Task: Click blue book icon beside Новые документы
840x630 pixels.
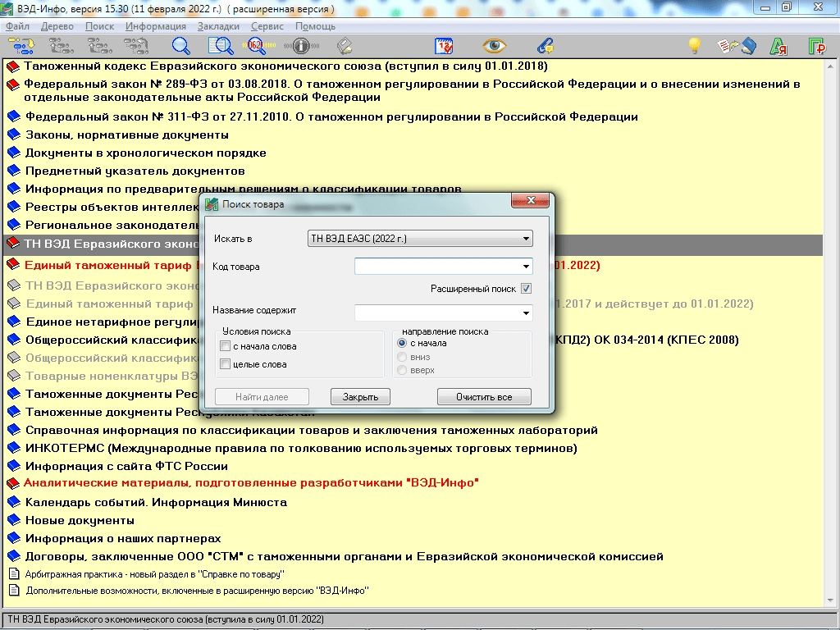Action: tap(13, 521)
